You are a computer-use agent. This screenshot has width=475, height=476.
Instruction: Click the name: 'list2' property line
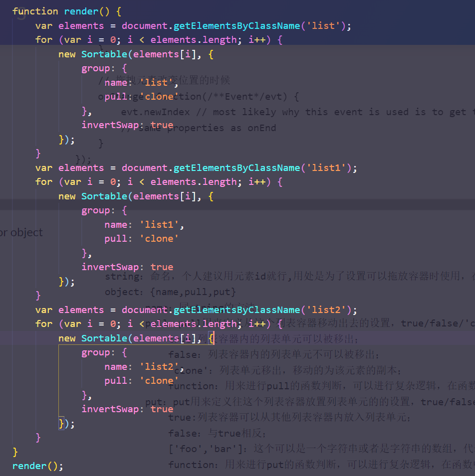click(144, 367)
